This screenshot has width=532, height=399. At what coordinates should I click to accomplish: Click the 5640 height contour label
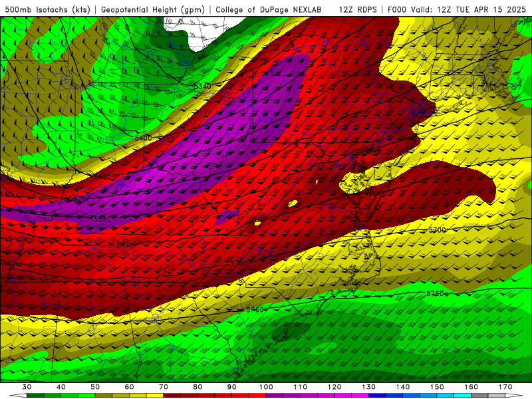[125, 245]
